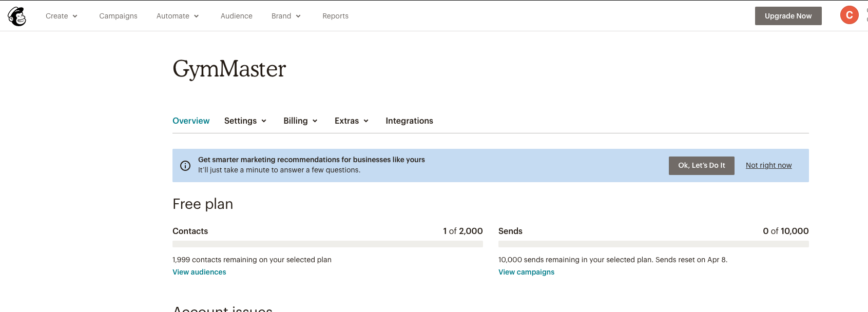Go to Audience in top navigation
Viewport: 868px width, 312px height.
point(237,16)
